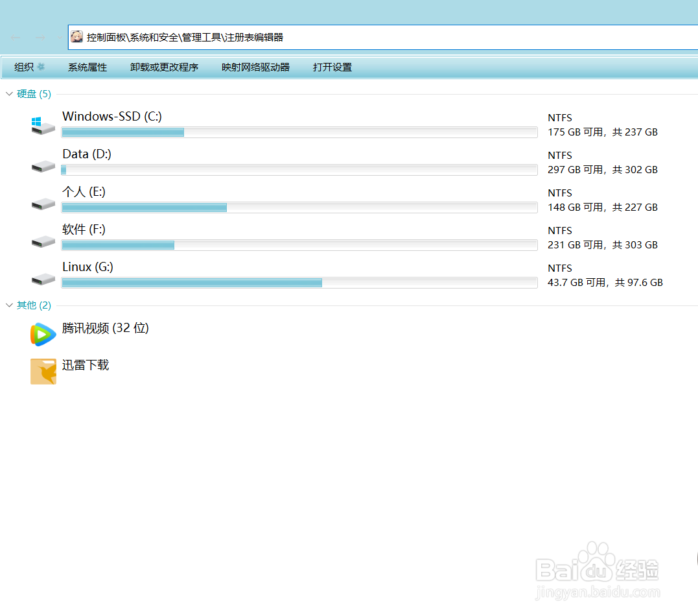Select the Windows-SSD (C:) label
Screen dimensions: 698x616
pos(112,116)
